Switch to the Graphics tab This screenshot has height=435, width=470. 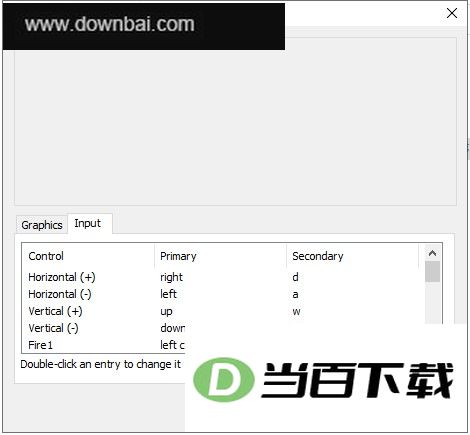(x=42, y=225)
